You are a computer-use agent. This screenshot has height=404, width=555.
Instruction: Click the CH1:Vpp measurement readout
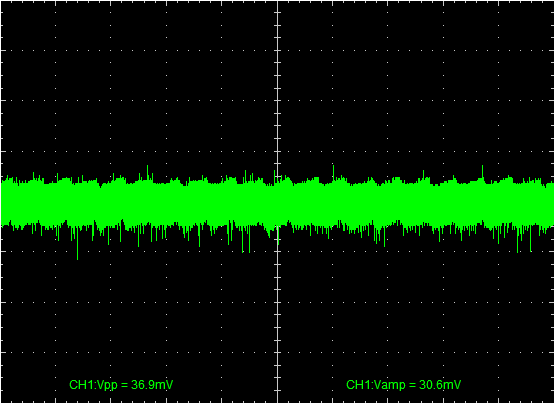pyautogui.click(x=121, y=385)
